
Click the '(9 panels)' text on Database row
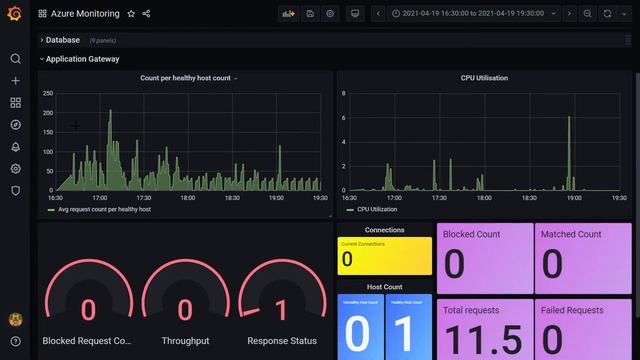click(103, 40)
